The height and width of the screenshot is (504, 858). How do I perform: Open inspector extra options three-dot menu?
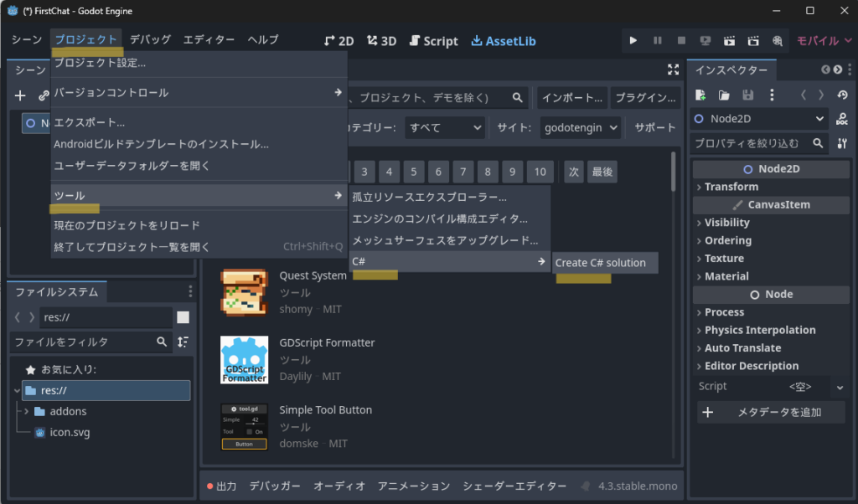point(772,95)
